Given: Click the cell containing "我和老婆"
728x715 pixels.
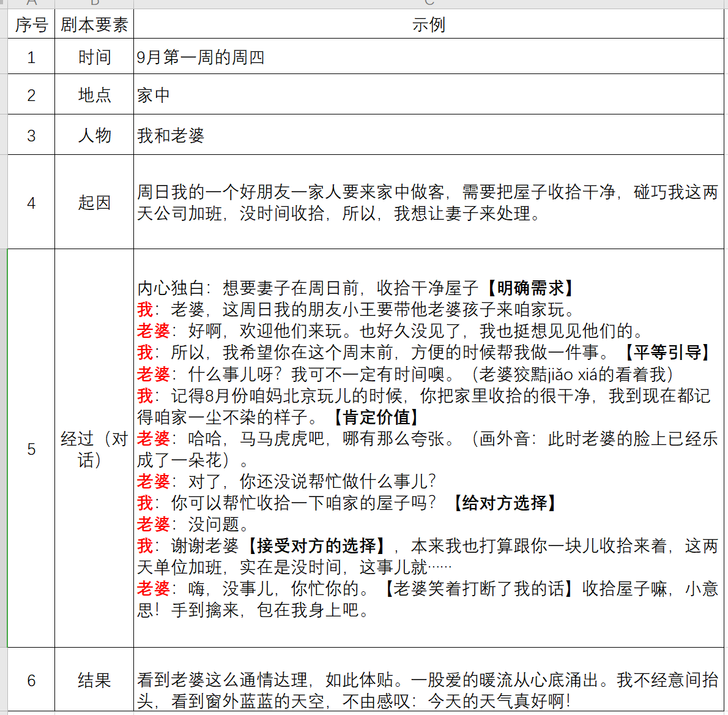Looking at the screenshot, I should point(428,135).
